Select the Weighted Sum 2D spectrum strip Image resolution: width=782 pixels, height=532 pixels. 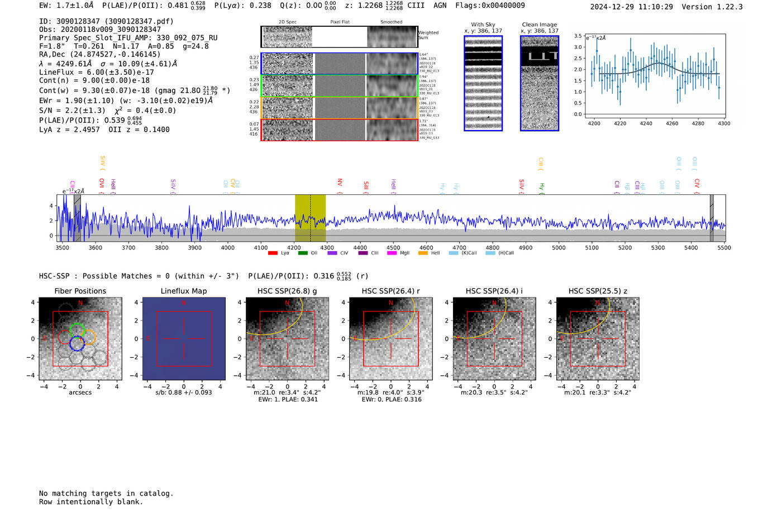click(339, 37)
